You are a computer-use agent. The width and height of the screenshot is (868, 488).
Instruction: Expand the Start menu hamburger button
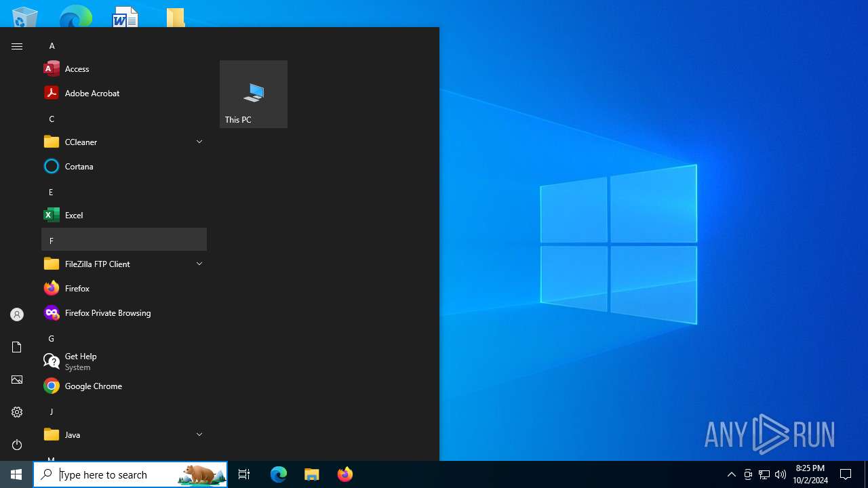coord(17,46)
